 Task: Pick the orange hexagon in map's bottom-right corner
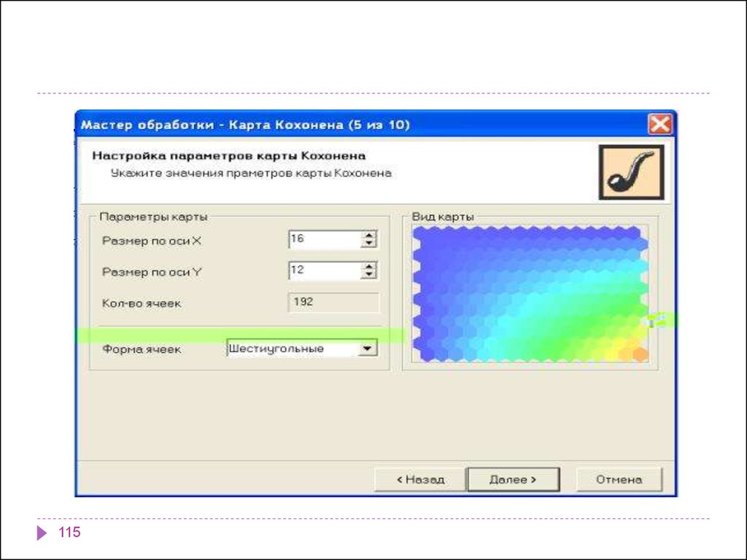(x=640, y=354)
